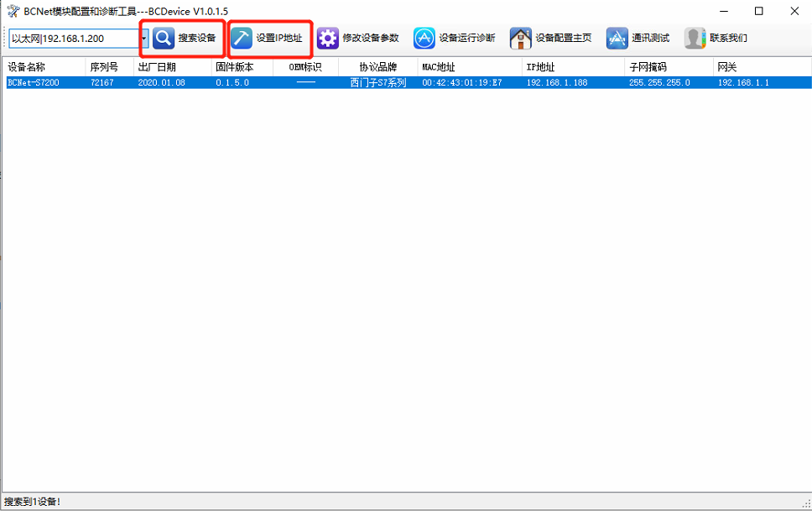Screen dimensions: 812x511
Task: Click the 2020.01.08 date cell
Action: point(162,82)
